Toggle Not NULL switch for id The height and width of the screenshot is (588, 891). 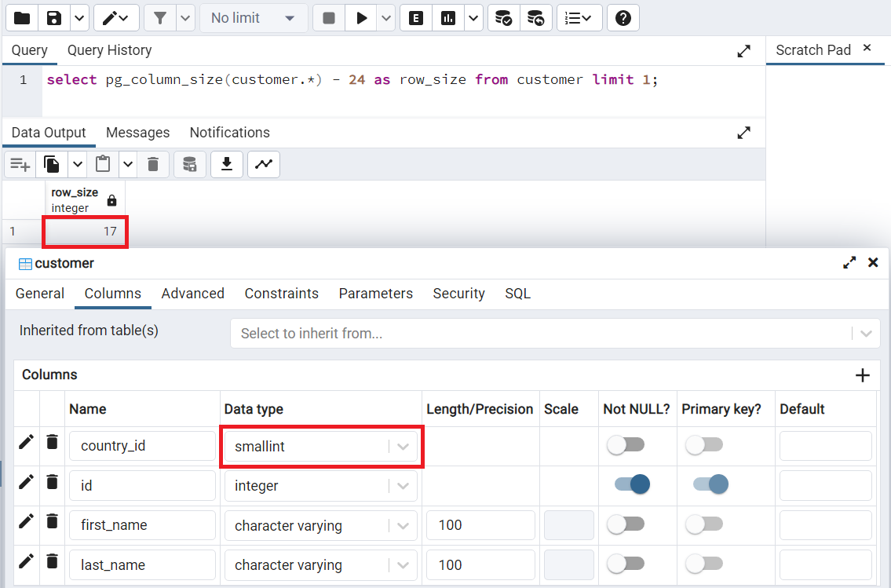632,484
